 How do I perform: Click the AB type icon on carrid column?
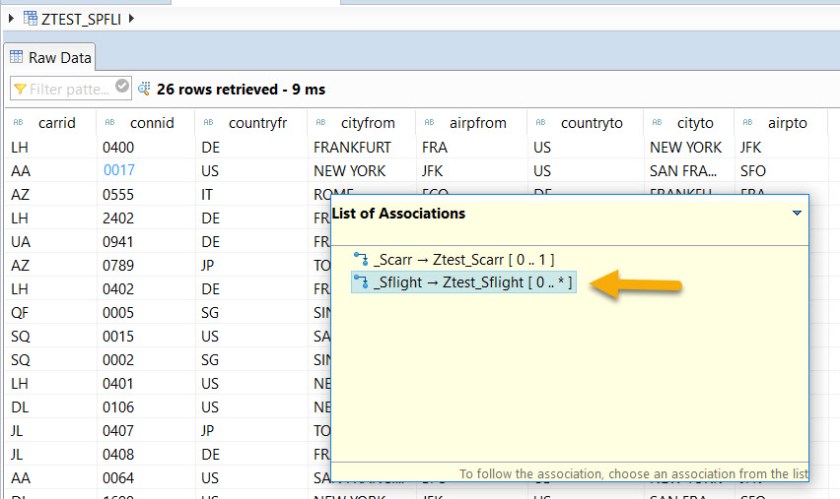tap(19, 124)
